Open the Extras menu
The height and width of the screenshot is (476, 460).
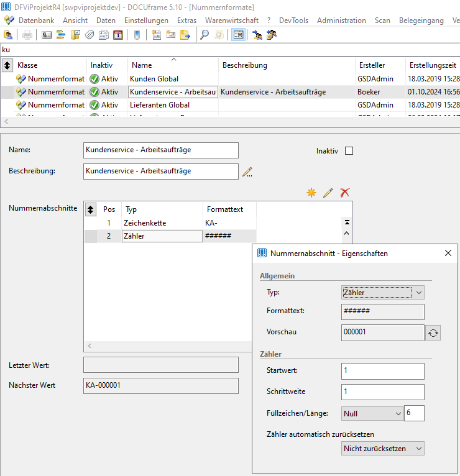[x=186, y=21]
